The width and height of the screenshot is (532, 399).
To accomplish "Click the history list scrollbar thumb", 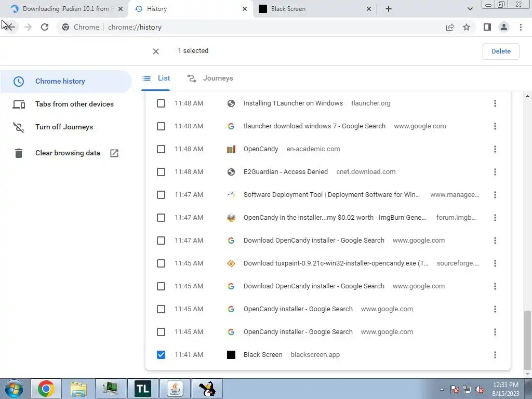I will pos(527,340).
